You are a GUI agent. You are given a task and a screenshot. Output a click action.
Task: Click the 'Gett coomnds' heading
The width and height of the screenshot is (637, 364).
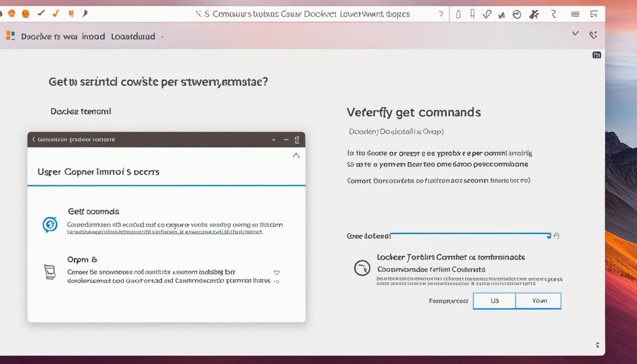pyautogui.click(x=93, y=211)
